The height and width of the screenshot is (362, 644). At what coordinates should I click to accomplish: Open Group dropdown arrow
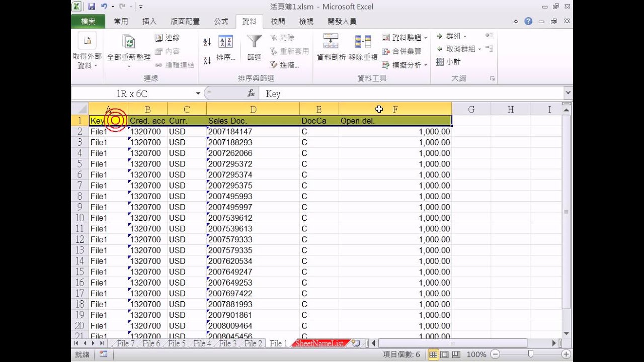[x=465, y=36]
